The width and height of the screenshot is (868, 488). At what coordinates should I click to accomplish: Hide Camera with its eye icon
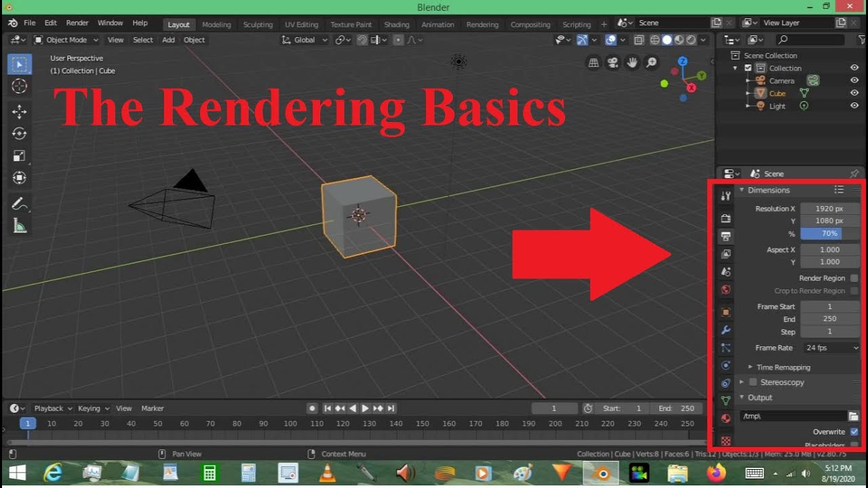click(854, 81)
